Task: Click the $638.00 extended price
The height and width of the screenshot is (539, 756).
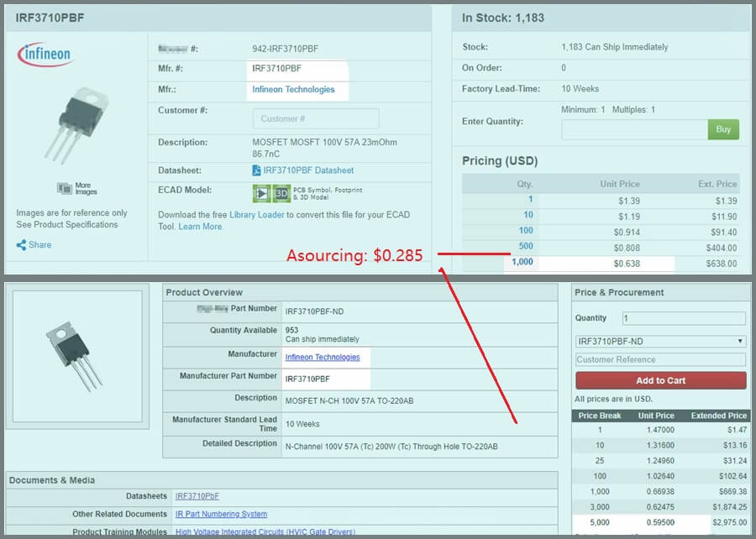Action: point(722,264)
